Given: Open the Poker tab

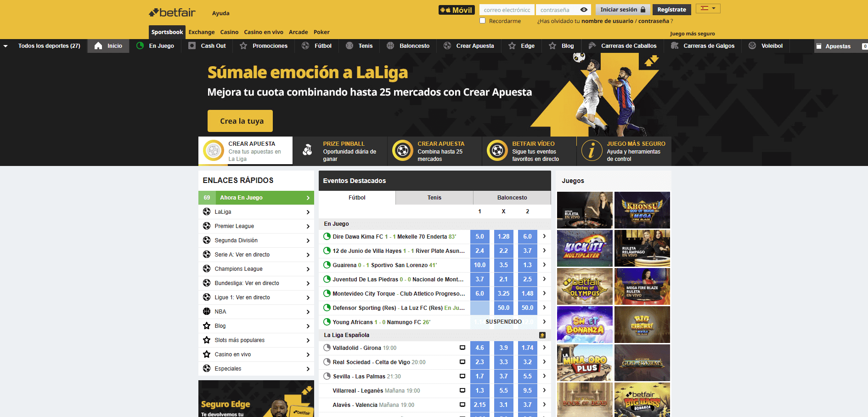Looking at the screenshot, I should pyautogui.click(x=321, y=32).
